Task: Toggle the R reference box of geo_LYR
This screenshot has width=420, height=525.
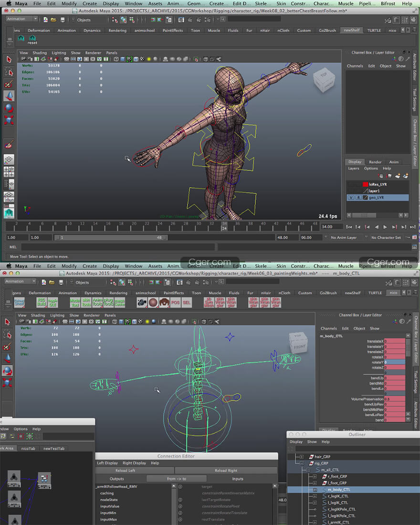Action: [x=358, y=197]
